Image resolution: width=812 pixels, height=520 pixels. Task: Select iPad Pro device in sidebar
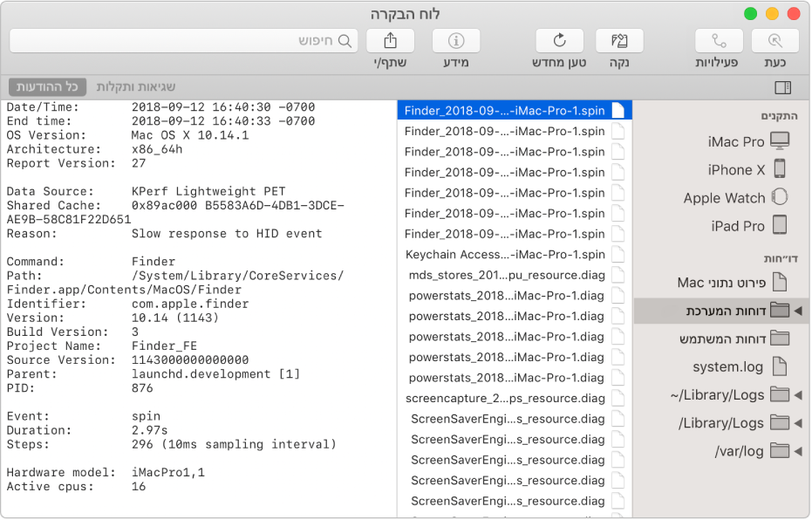pyautogui.click(x=722, y=226)
